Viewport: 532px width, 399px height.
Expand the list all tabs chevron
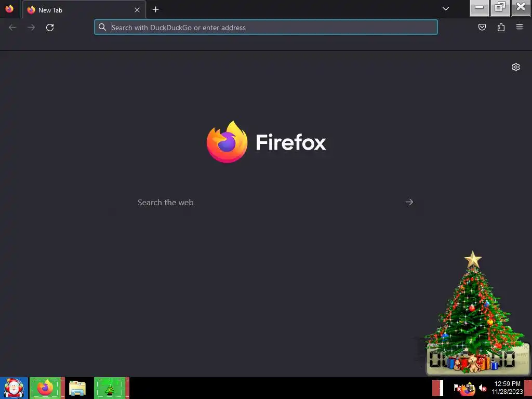(x=446, y=9)
